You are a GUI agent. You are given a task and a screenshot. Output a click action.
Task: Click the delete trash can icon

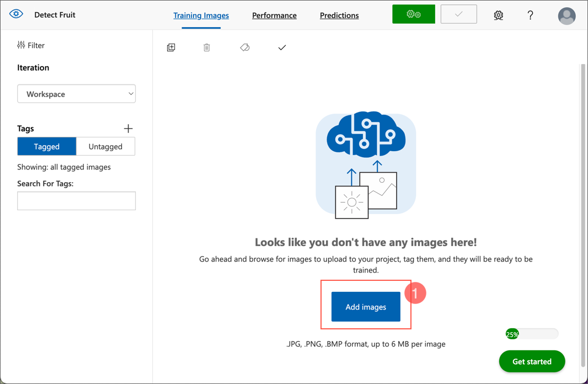pos(207,47)
